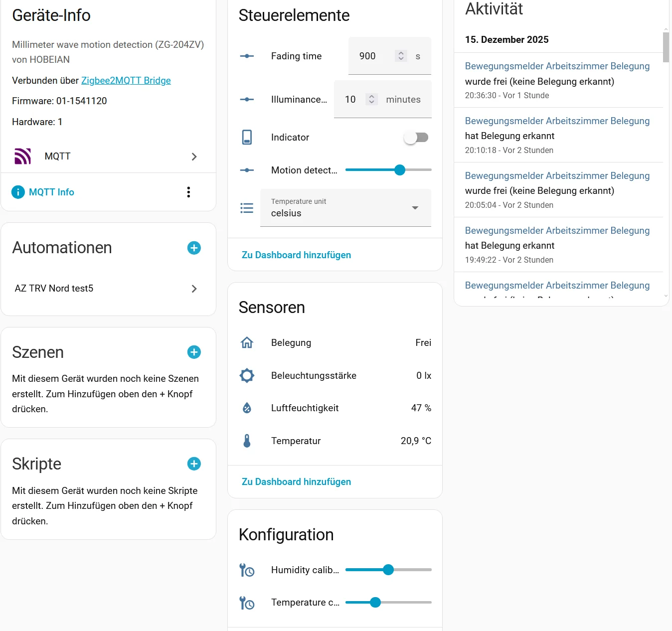Viewport: 672px width, 631px height.
Task: Open the MQTT Info three-dots menu
Action: pyautogui.click(x=188, y=192)
